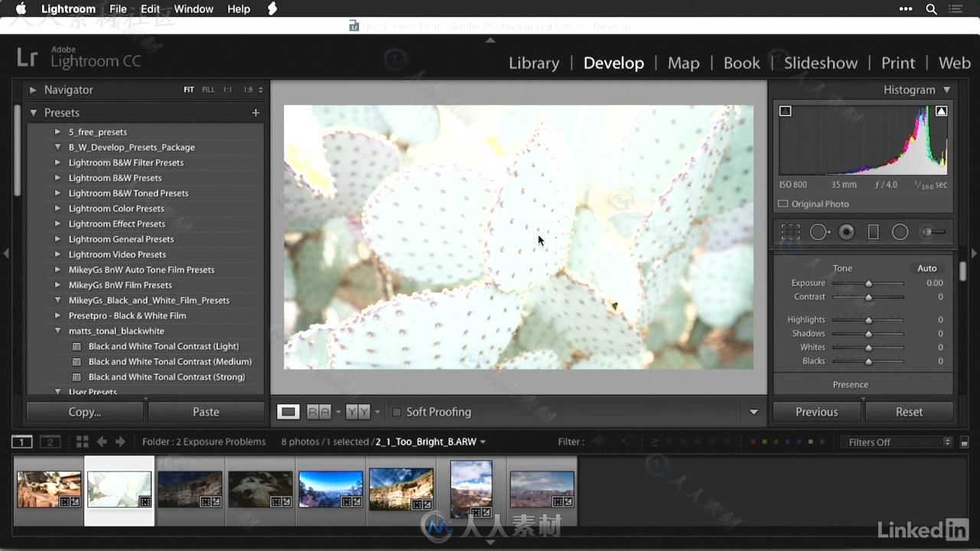This screenshot has height=551, width=980.
Task: Choose the Radial Filter tool
Action: point(900,232)
